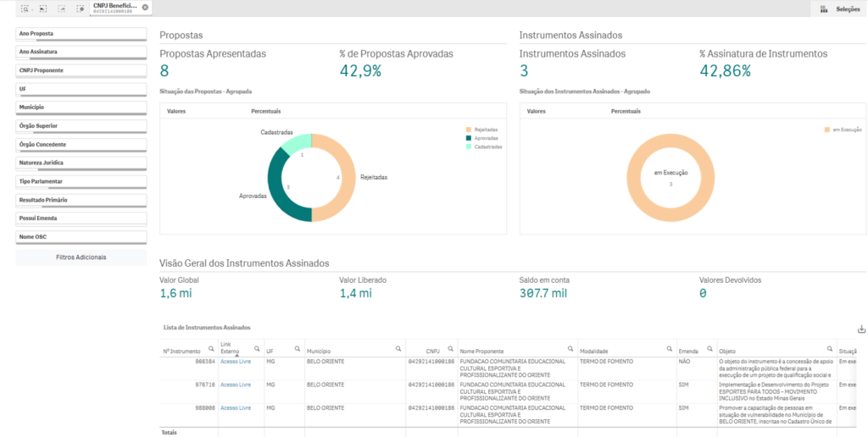868x437 pixels.
Task: Open Acesso Livre link for instrument 906384
Action: point(236,362)
